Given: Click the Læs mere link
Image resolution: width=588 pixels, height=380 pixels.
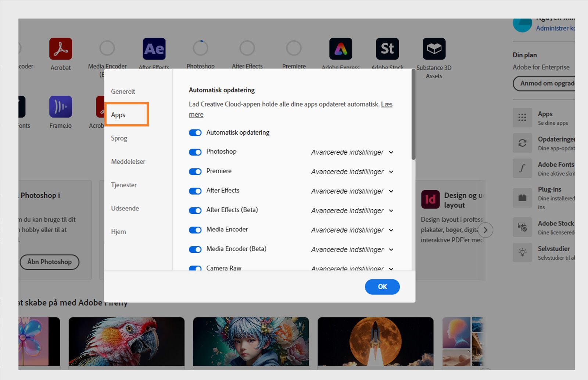Looking at the screenshot, I should point(385,104).
